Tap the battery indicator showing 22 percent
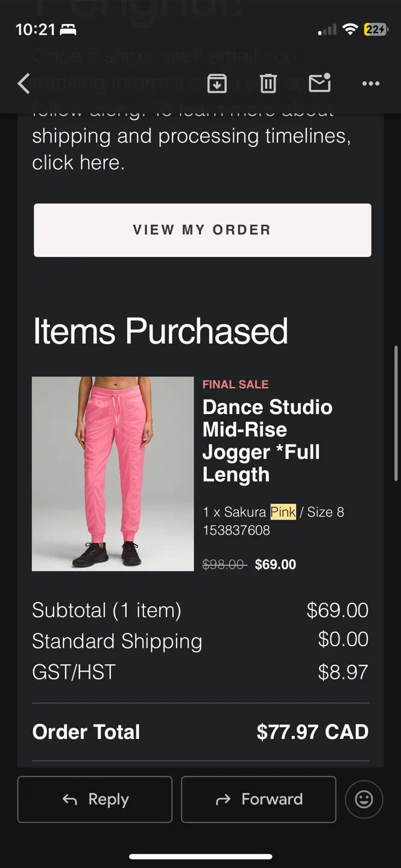Viewport: 401px width, 868px height. (374, 29)
